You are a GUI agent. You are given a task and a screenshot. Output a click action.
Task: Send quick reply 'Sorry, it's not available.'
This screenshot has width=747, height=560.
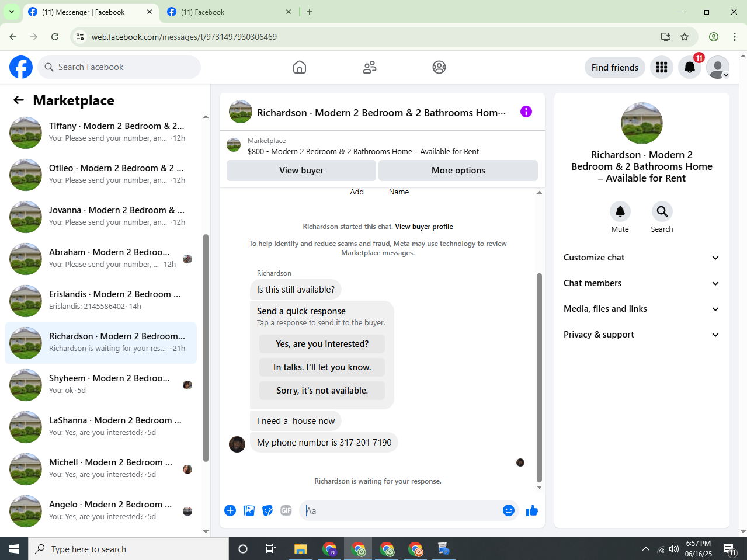click(322, 391)
